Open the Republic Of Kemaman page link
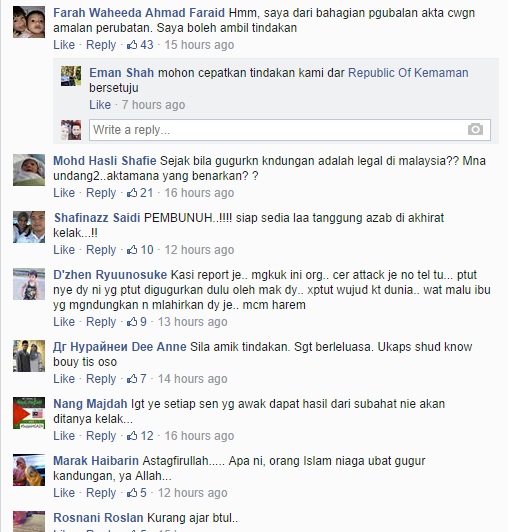508x532 pixels. pos(408,73)
